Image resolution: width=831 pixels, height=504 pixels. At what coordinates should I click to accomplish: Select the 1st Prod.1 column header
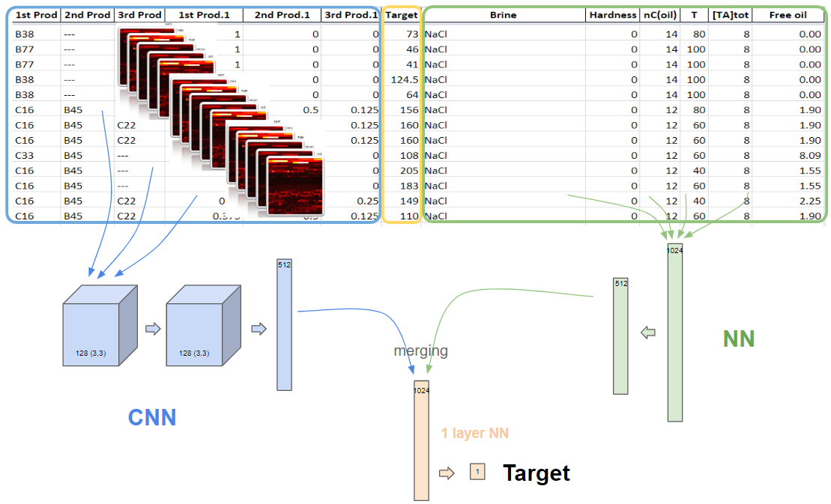[x=204, y=15]
